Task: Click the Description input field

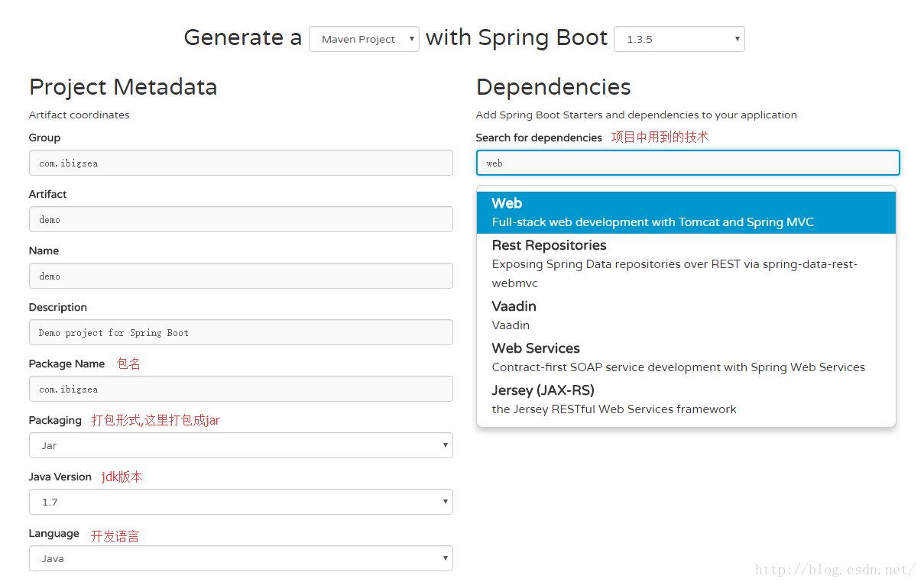Action: pos(241,332)
